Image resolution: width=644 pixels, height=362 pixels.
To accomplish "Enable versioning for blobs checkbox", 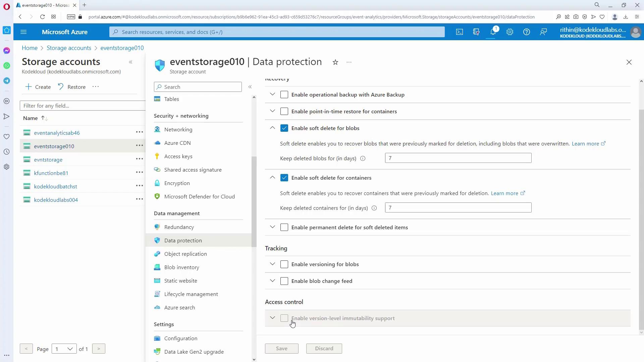I will pyautogui.click(x=284, y=264).
